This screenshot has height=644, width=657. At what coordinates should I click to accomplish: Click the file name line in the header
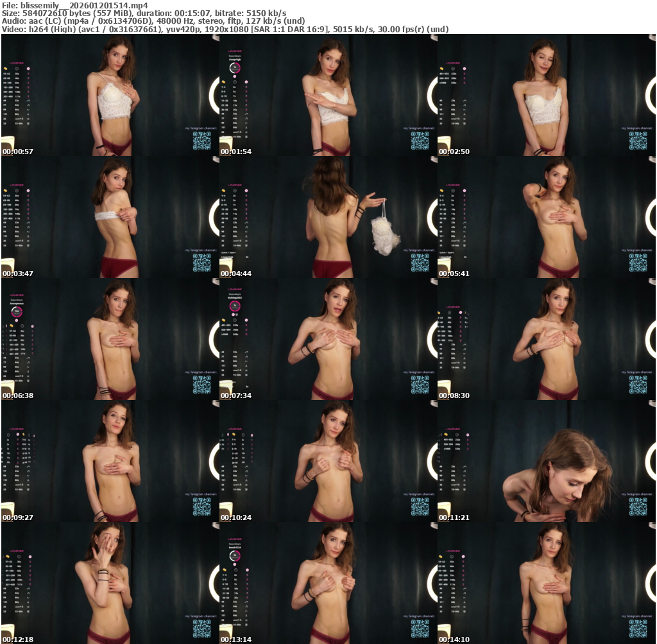click(75, 4)
